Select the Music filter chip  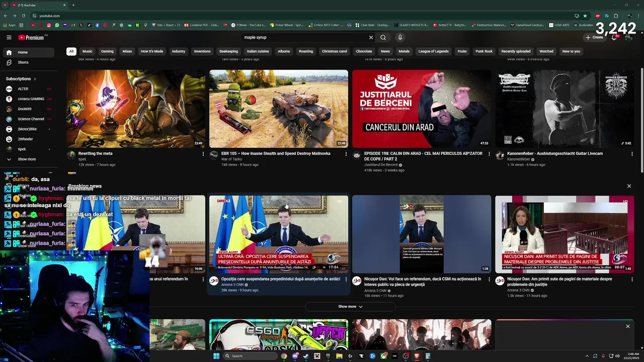(88, 51)
